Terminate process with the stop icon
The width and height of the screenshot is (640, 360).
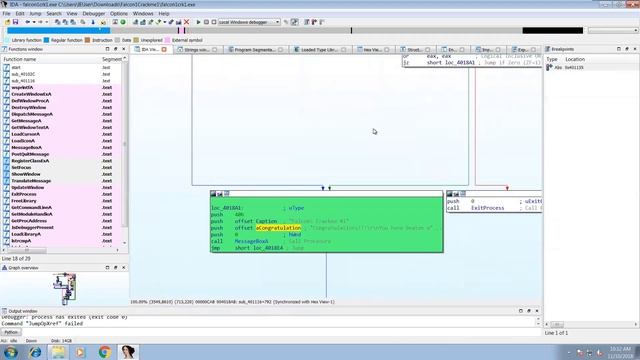213,22
